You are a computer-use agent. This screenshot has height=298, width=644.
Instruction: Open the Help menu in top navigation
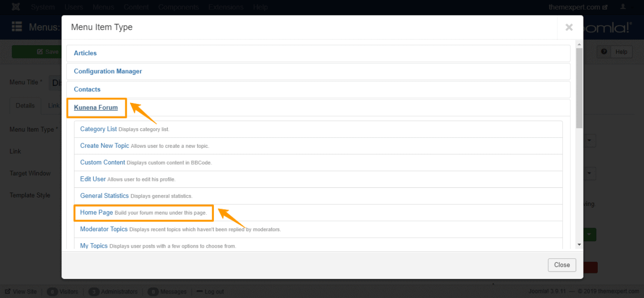pyautogui.click(x=261, y=8)
